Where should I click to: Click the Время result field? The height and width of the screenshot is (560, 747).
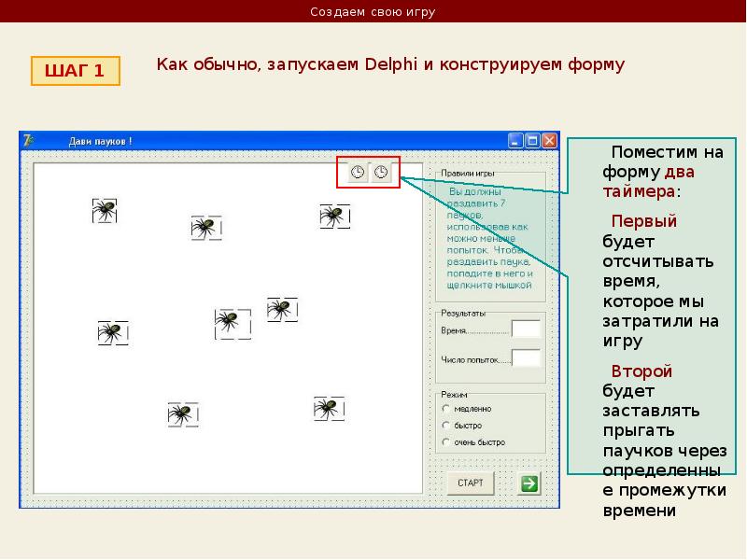click(x=526, y=329)
